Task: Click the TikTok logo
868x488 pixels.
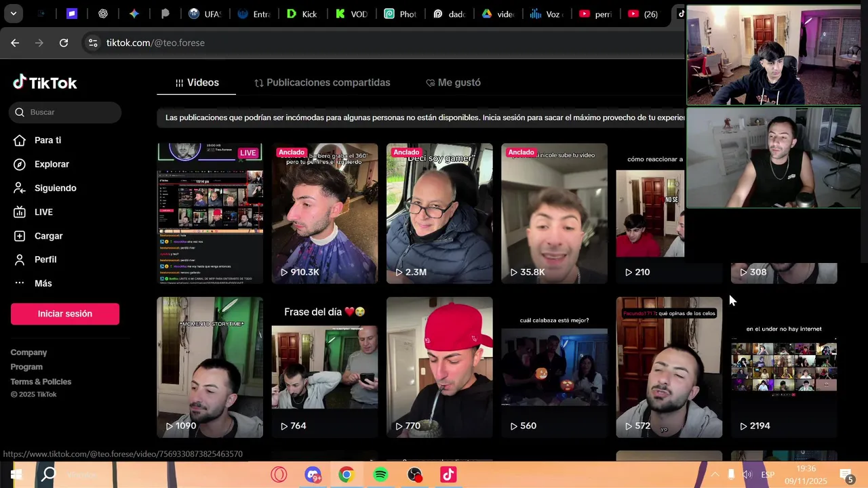Action: tap(45, 83)
